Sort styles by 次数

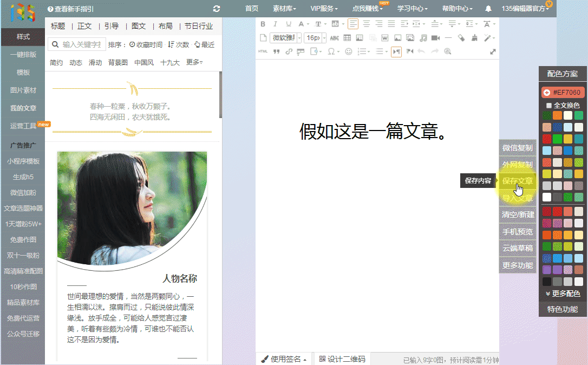coord(179,44)
